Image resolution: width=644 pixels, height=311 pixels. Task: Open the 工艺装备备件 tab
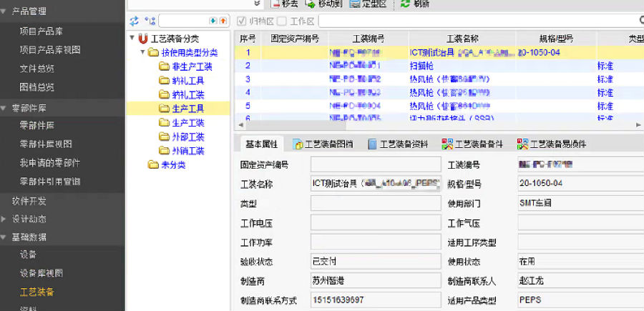point(473,144)
